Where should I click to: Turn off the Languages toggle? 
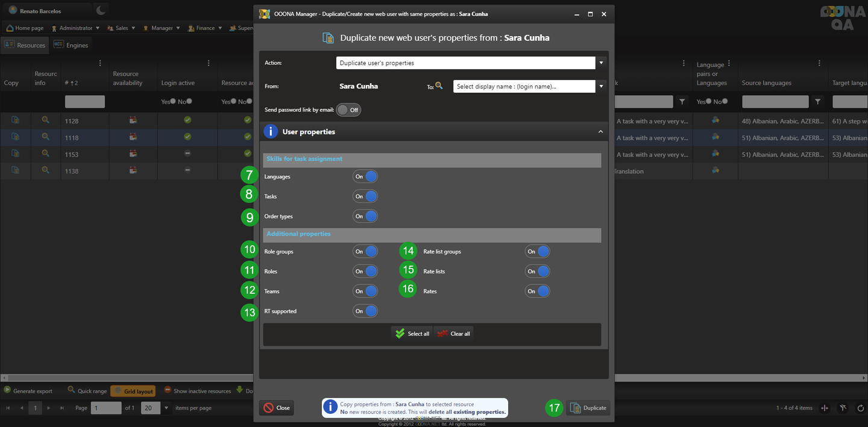[365, 176]
